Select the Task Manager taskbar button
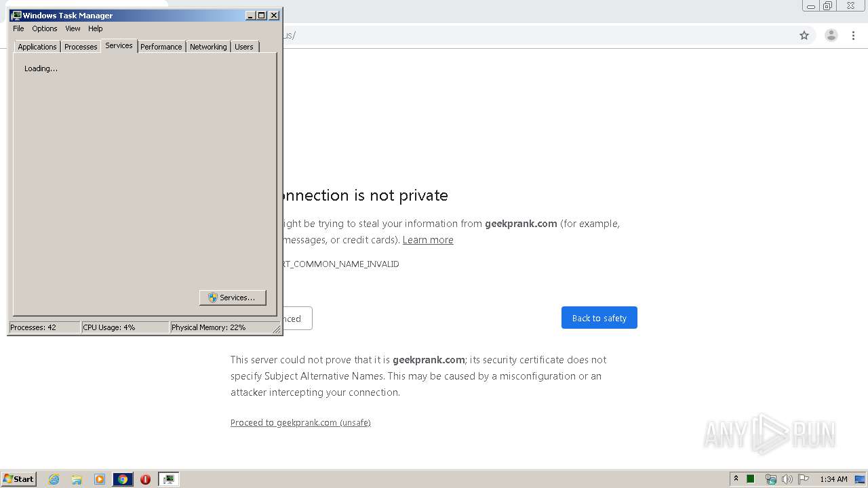The height and width of the screenshot is (488, 868). (168, 479)
